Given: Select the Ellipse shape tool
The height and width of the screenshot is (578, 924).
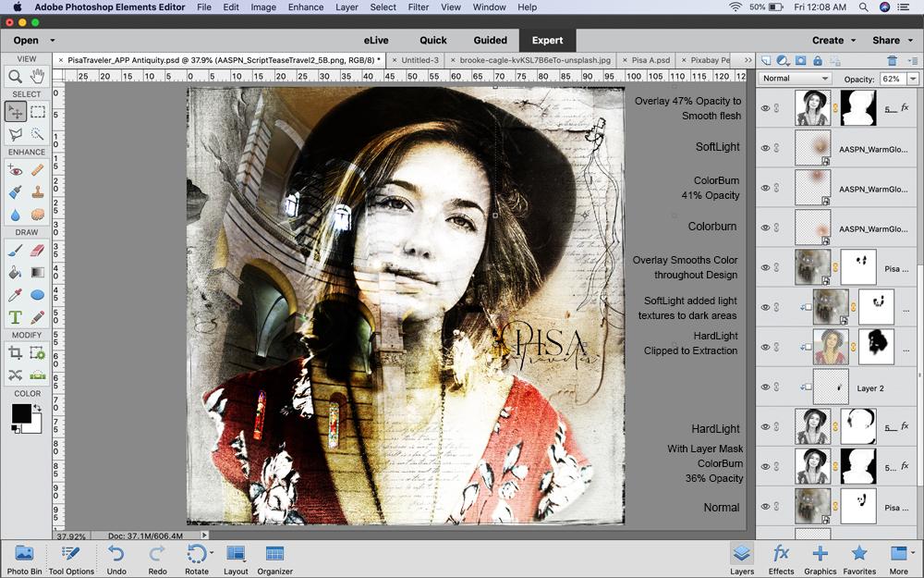Looking at the screenshot, I should (x=37, y=295).
